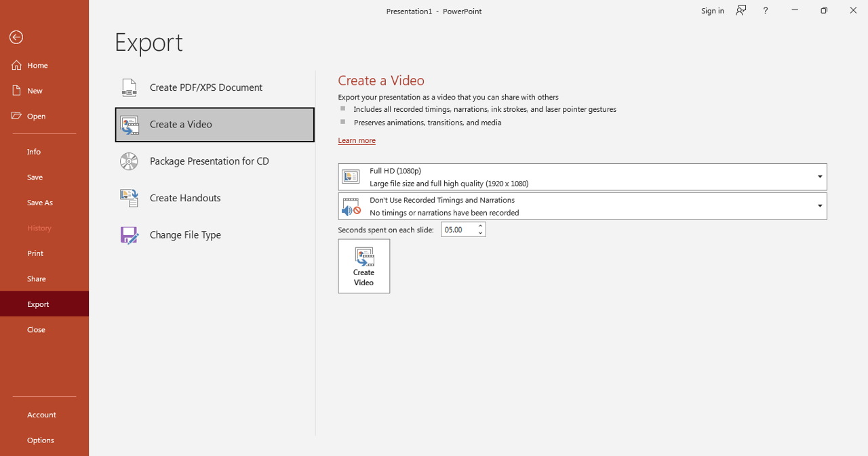The image size is (868, 456).
Task: Decrease seconds per slide with the down arrow
Action: pos(480,233)
